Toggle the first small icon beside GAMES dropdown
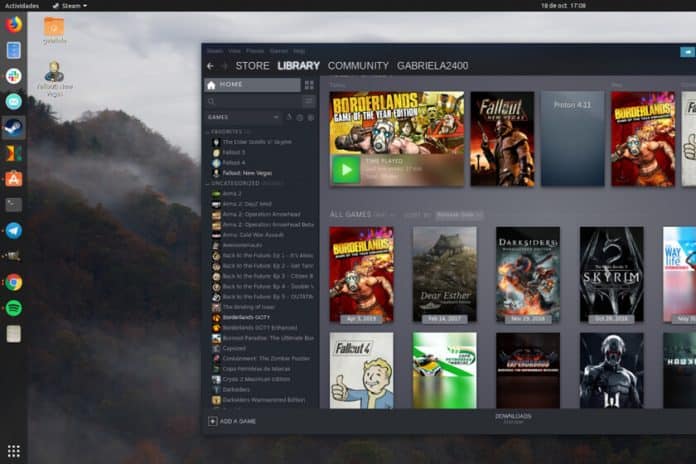Viewport: 696px width, 464px height. pos(289,117)
